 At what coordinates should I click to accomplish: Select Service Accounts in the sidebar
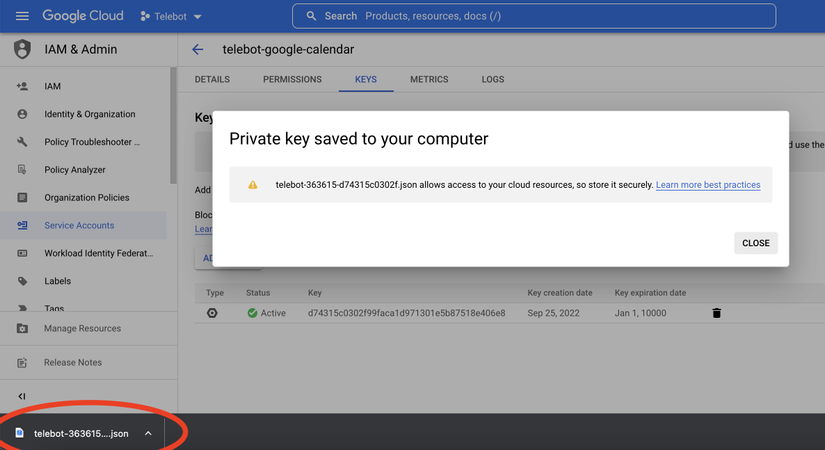(x=79, y=225)
